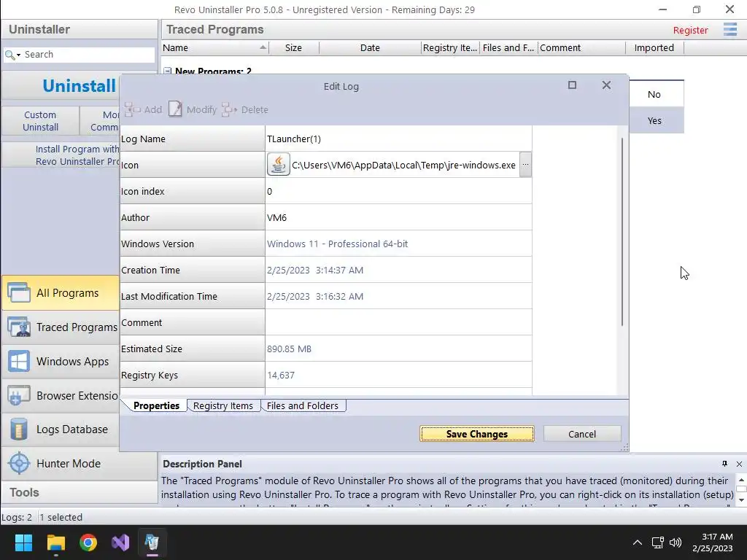This screenshot has width=747, height=560.
Task: Click the search magnifier icon
Action: pos(9,55)
